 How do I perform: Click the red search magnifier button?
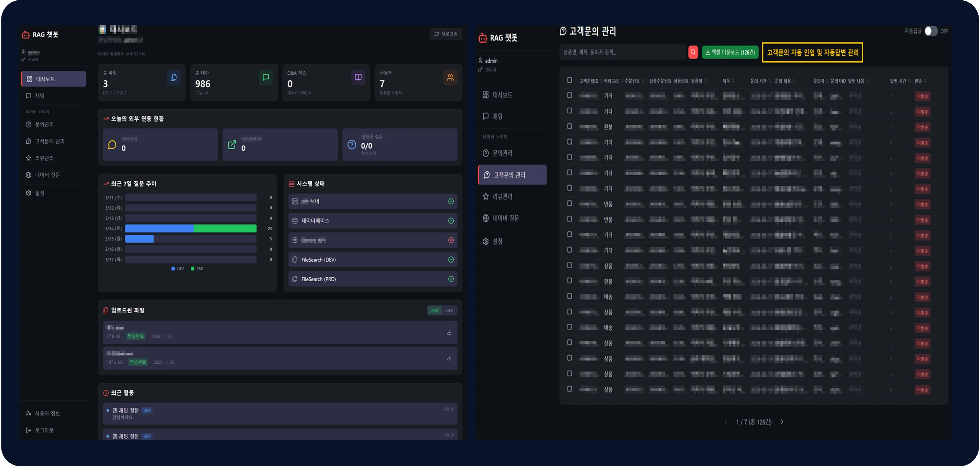pos(693,52)
